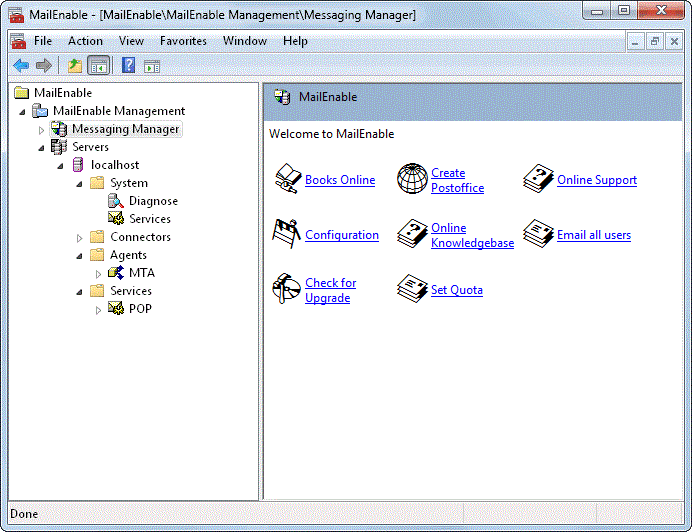Open the Online Knowledgebase link
Viewport: 692px width, 532px height.
click(471, 235)
